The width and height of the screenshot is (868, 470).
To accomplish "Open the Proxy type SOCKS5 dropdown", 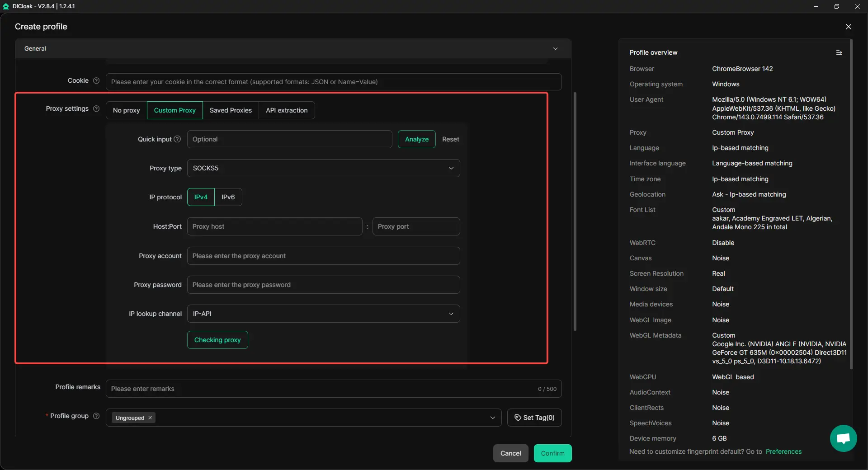I will click(x=323, y=168).
